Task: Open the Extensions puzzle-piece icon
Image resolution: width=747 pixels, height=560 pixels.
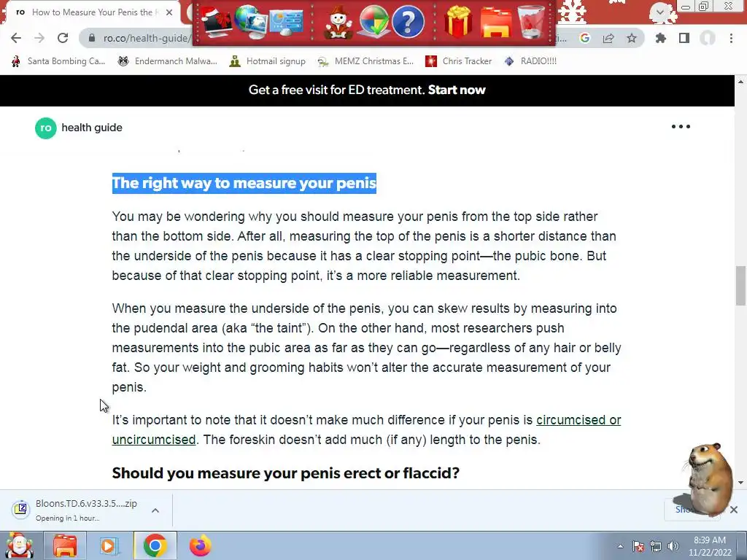Action: coord(661,38)
